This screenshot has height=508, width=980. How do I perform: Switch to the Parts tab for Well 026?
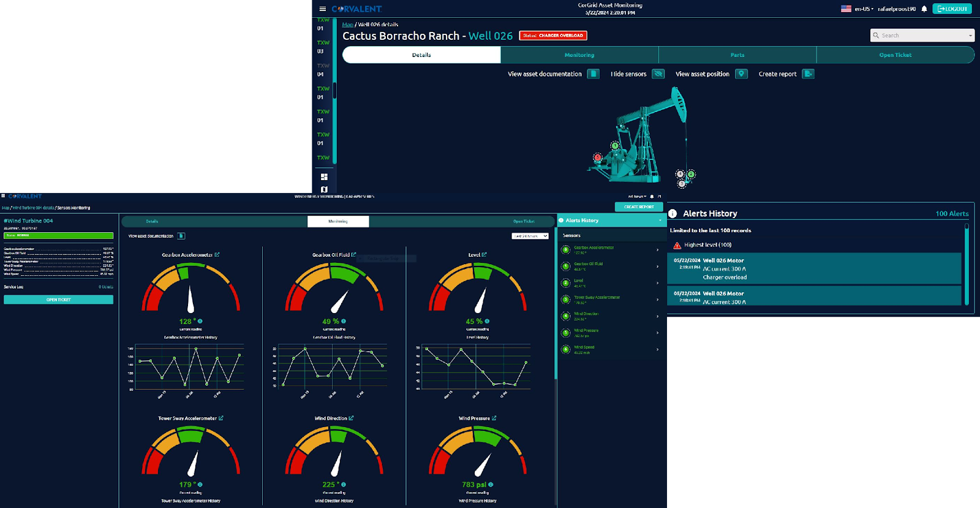[737, 55]
